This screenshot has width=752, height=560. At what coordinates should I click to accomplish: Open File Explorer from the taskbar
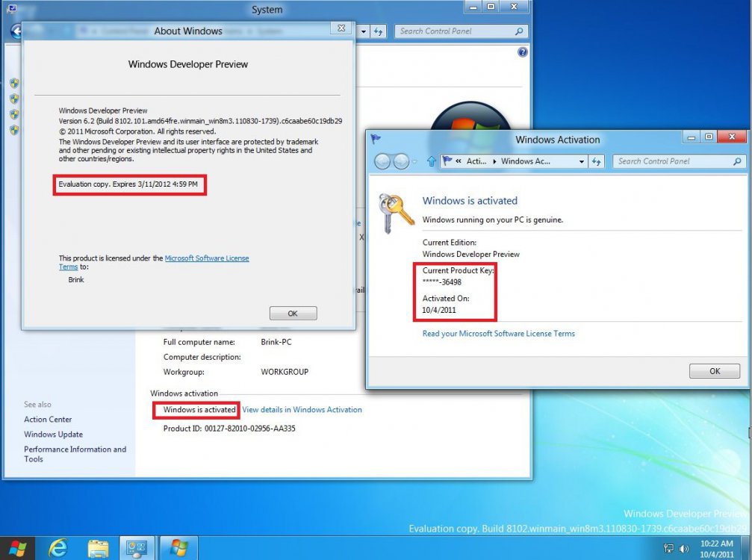[x=98, y=549]
